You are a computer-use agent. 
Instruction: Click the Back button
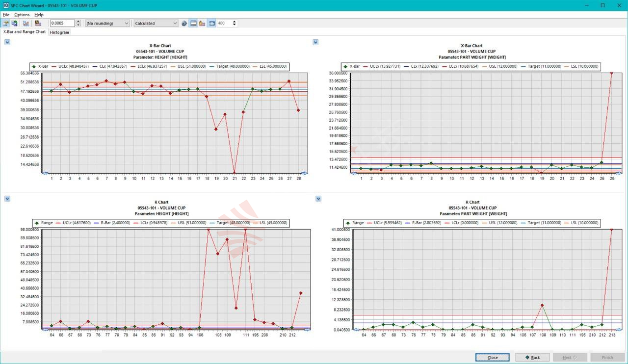click(x=532, y=357)
